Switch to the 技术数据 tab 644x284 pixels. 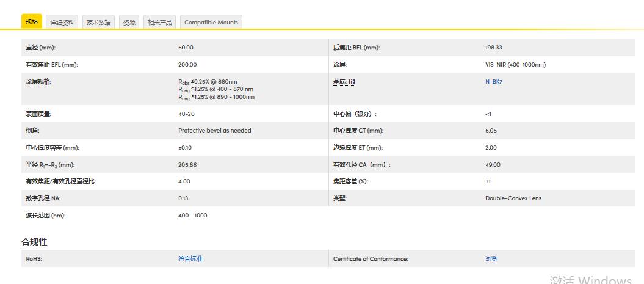coord(98,22)
